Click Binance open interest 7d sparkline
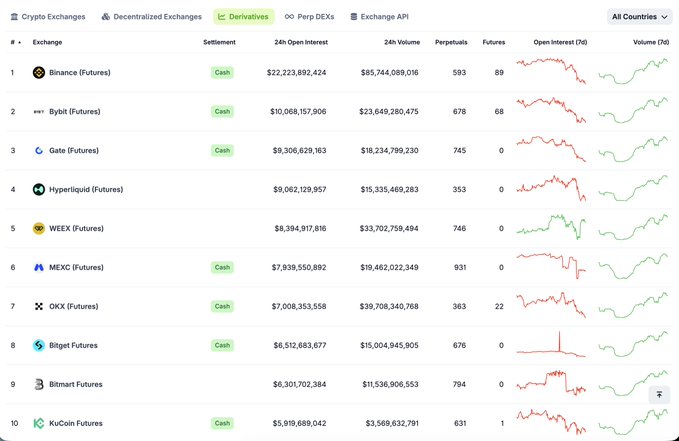Viewport: 679px width, 441px height. pos(551,71)
